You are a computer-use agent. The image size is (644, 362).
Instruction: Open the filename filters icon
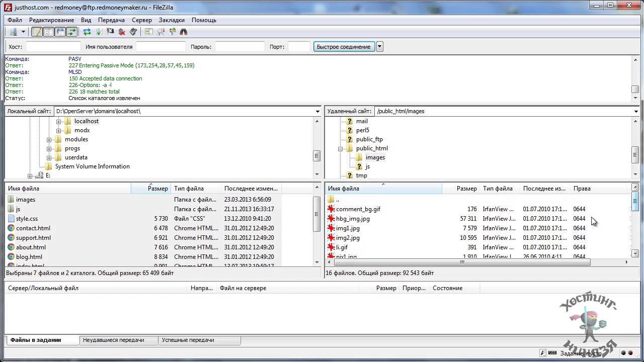click(x=149, y=32)
